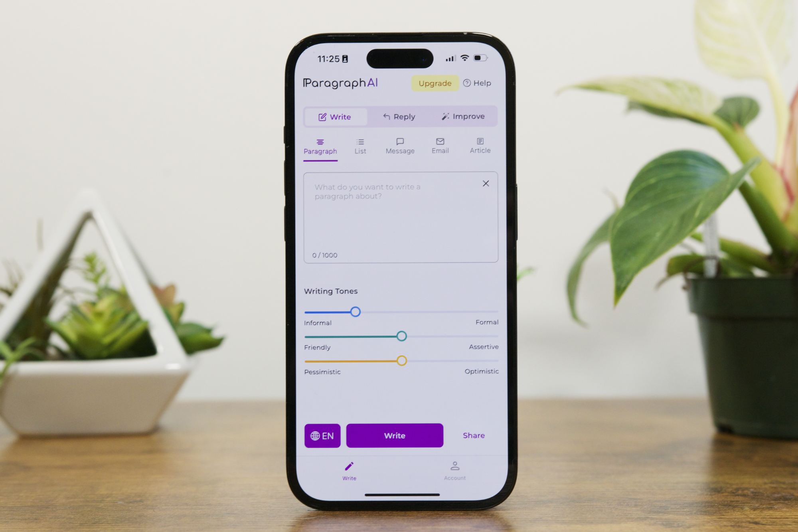
Task: Clear the paragraph input with X button
Action: pyautogui.click(x=486, y=183)
